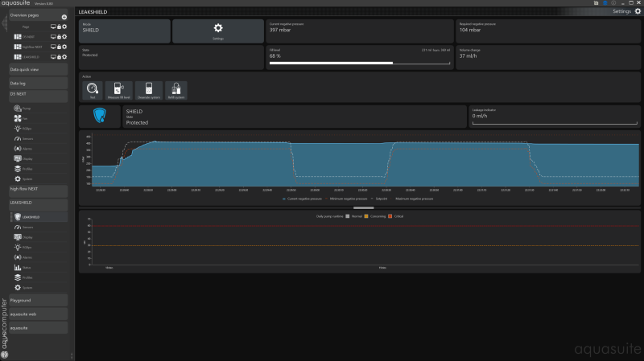Collapse the sidebar with left arrow handle

coord(4,24)
